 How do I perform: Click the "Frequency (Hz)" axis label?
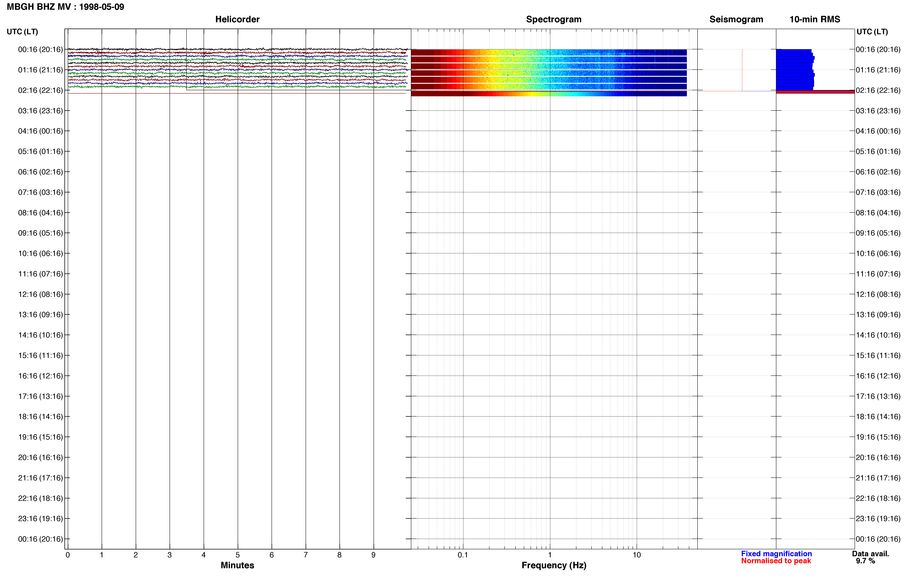click(x=554, y=565)
